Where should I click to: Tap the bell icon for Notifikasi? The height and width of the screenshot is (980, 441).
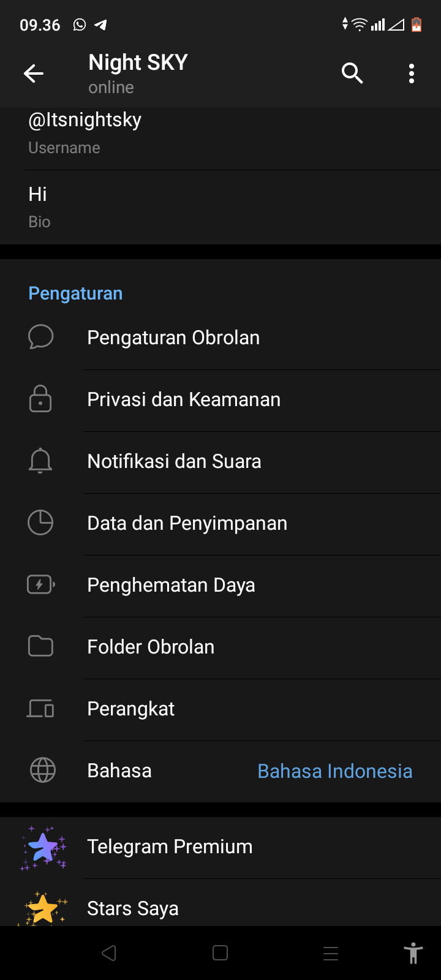40,461
